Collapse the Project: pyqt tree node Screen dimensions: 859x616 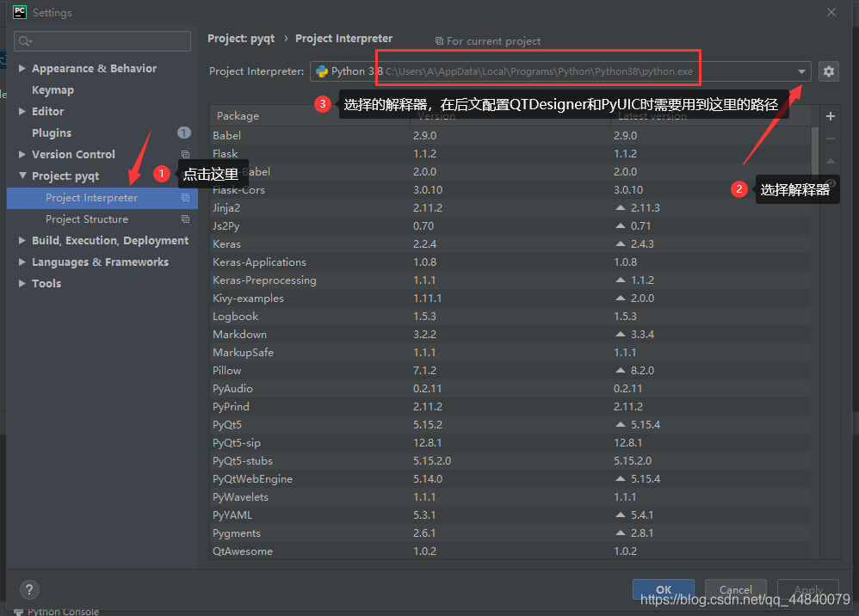[22, 176]
